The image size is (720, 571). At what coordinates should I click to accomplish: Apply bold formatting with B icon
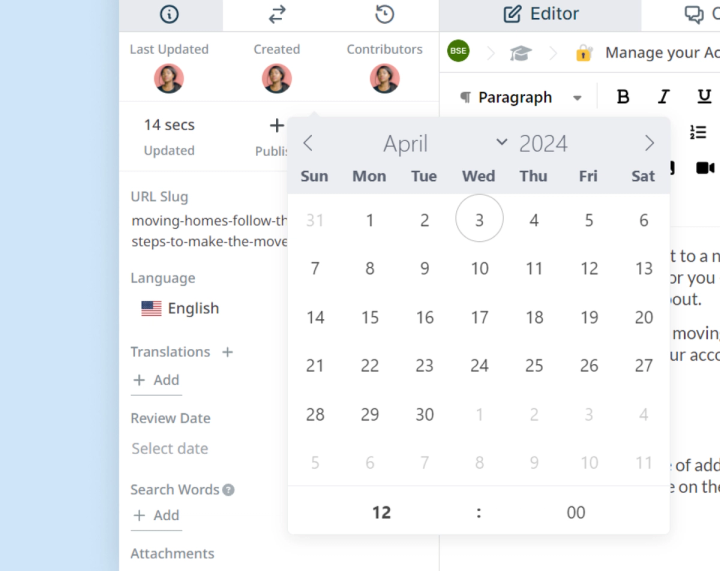(623, 97)
